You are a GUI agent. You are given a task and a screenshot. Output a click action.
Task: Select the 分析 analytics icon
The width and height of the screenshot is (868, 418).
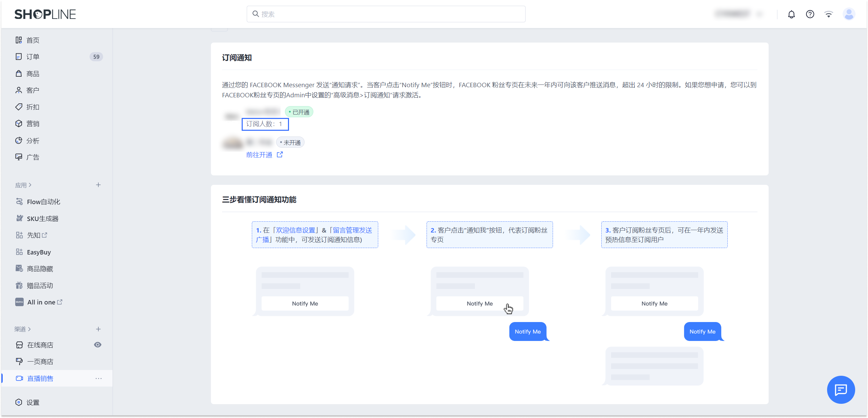click(x=19, y=141)
